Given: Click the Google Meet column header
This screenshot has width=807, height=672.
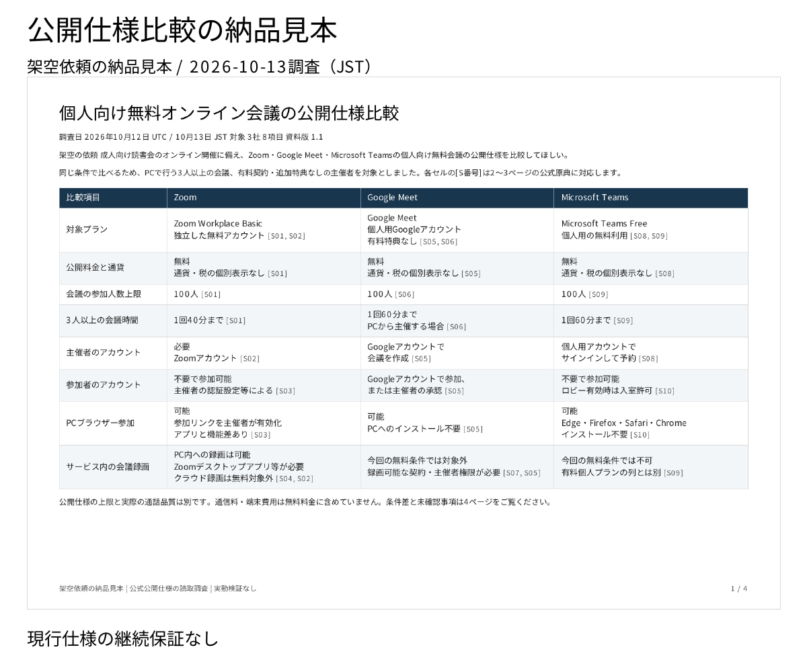Looking at the screenshot, I should (x=457, y=198).
